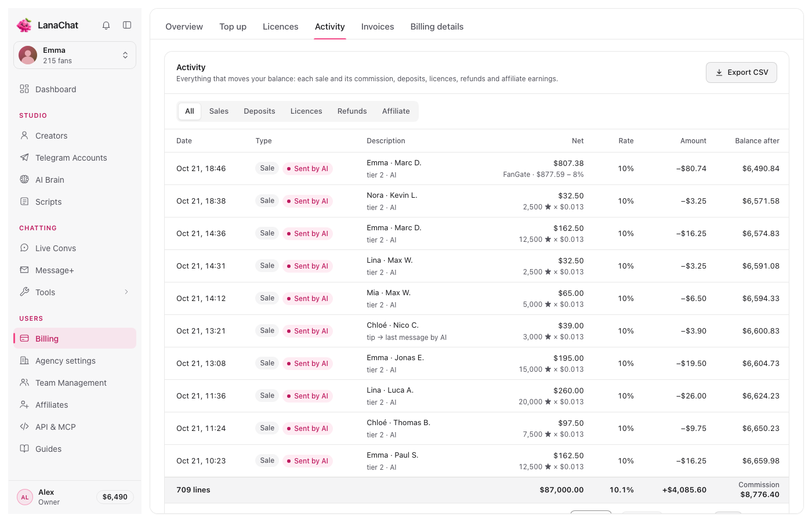Open the Invoices tab

pyautogui.click(x=378, y=27)
